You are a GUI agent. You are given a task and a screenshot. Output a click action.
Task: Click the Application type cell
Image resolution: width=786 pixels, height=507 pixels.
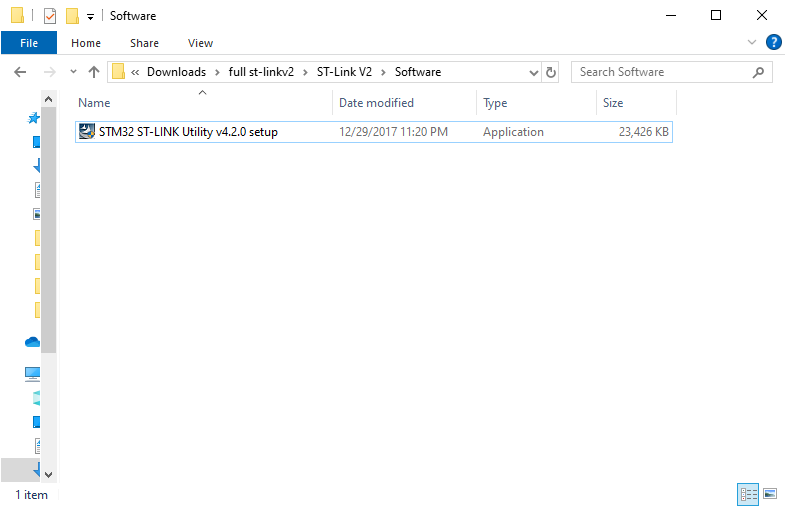pyautogui.click(x=513, y=132)
